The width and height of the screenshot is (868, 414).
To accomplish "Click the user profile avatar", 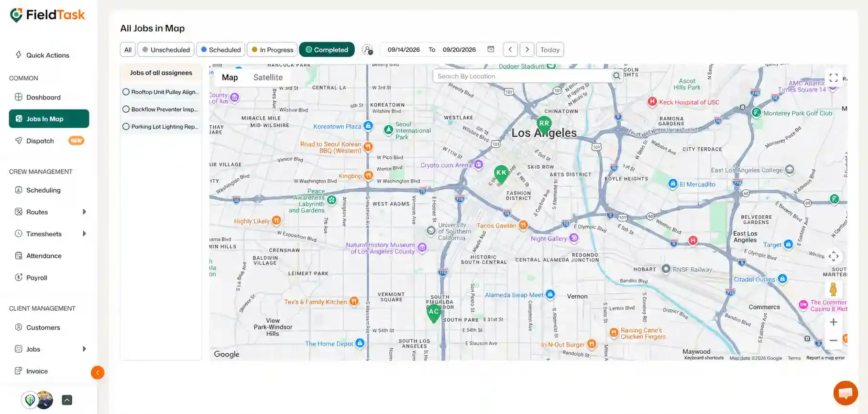I will tap(44, 400).
